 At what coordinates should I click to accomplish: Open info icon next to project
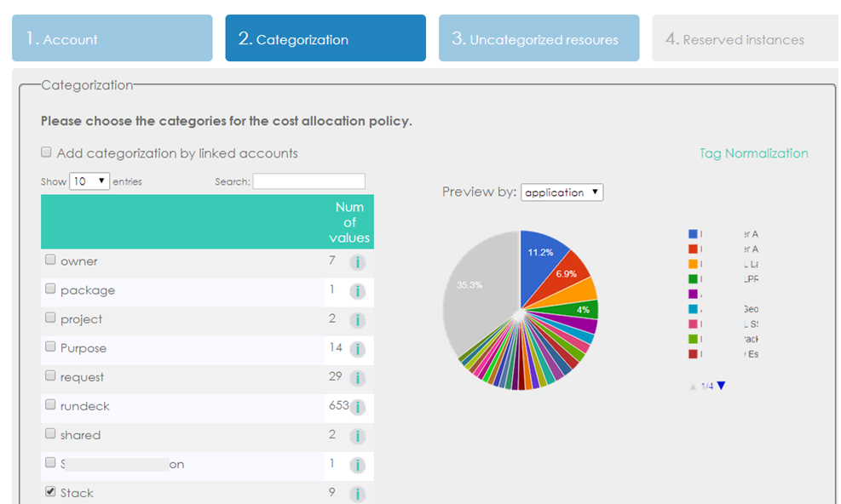tap(358, 320)
